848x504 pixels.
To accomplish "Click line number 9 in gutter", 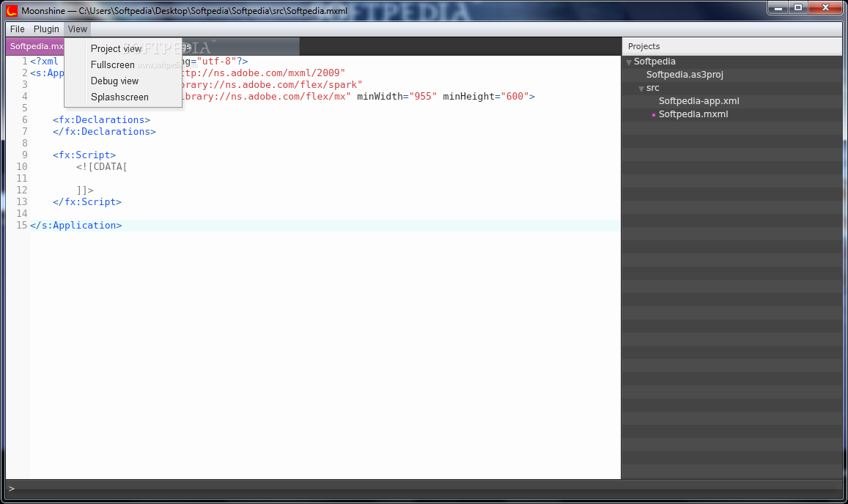I will pyautogui.click(x=24, y=155).
